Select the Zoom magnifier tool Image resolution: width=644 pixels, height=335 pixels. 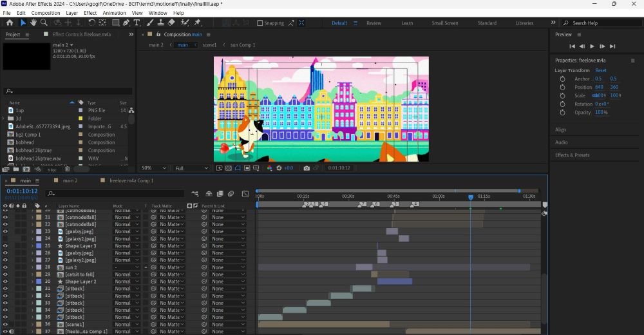[x=44, y=23]
